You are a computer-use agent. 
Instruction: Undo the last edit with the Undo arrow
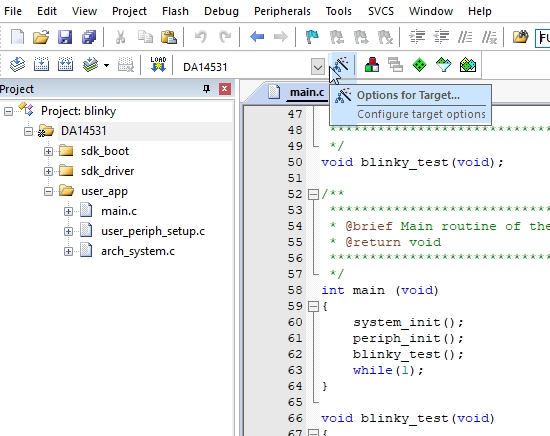point(201,36)
